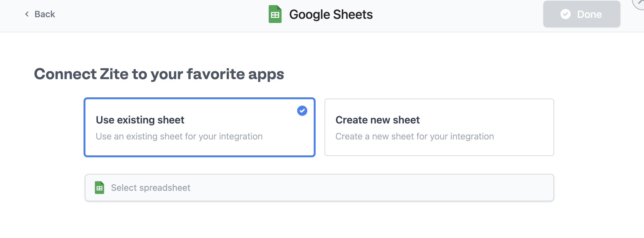Screen dimensions: 644x238
Task: Click the Google Sheets spreadsheet grid icon
Action: point(274,14)
